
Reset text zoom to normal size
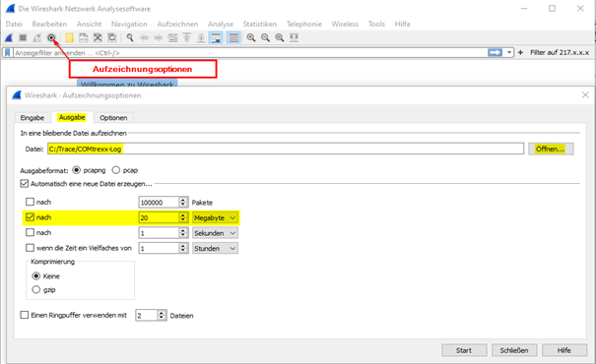(280, 37)
